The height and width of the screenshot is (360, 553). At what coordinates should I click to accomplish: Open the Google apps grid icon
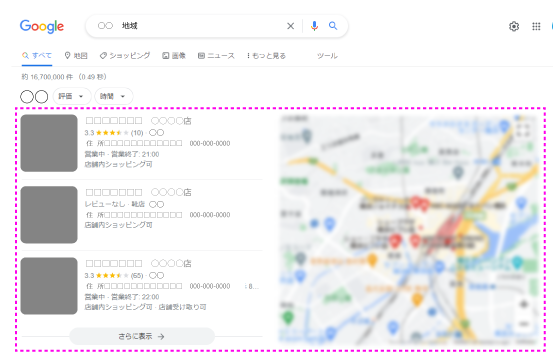tap(536, 26)
